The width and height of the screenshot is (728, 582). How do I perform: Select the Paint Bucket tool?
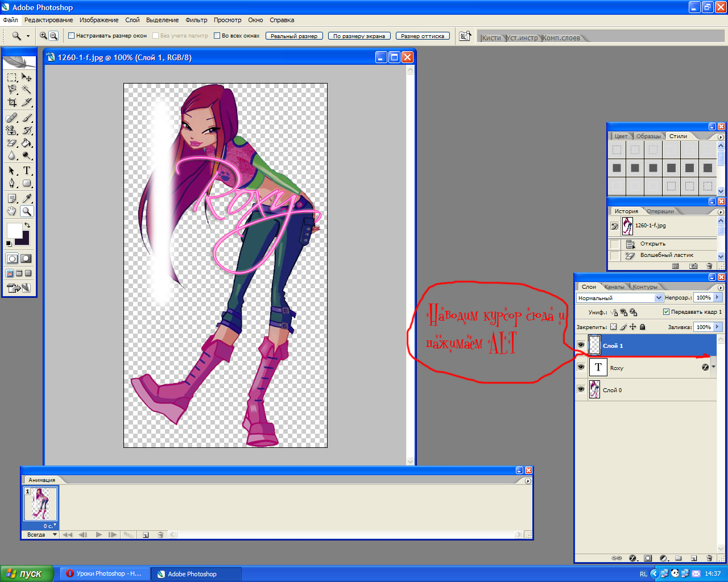click(x=27, y=143)
